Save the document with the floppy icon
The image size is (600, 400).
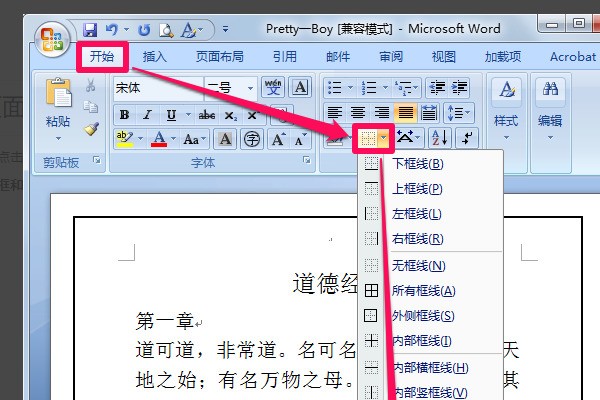pos(90,30)
